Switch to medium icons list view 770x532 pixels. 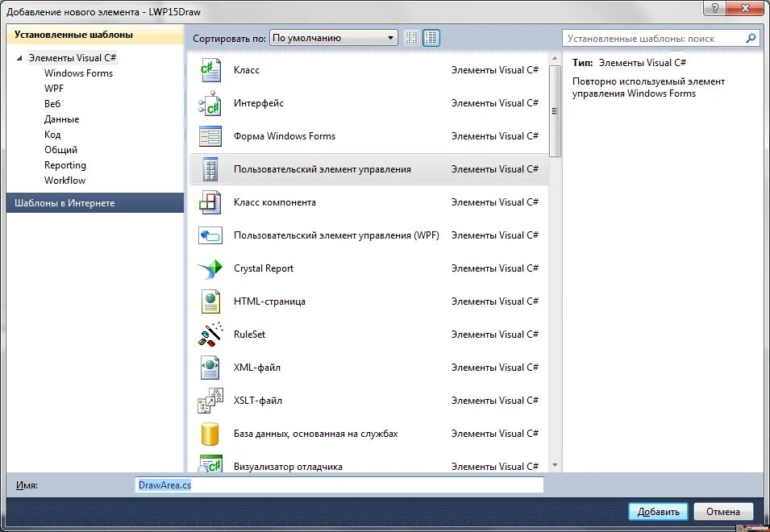click(x=431, y=38)
